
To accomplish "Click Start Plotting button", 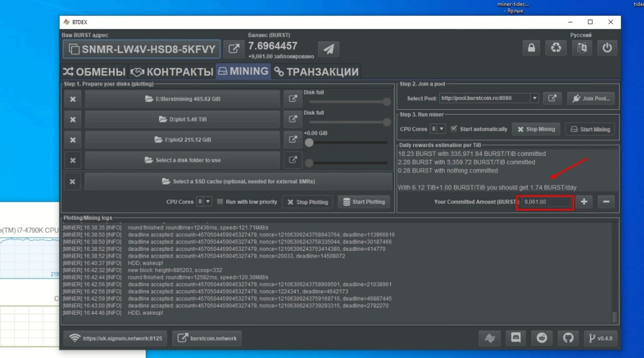I will [x=363, y=202].
